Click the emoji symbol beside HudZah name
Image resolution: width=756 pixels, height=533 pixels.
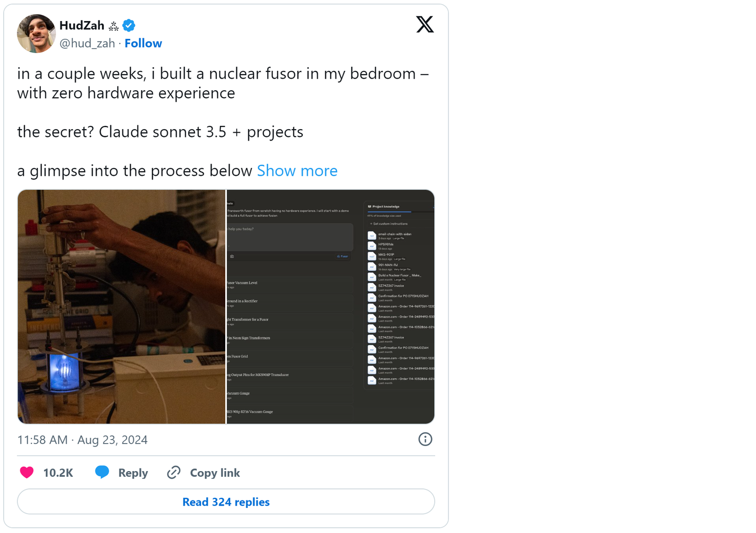[x=114, y=26]
